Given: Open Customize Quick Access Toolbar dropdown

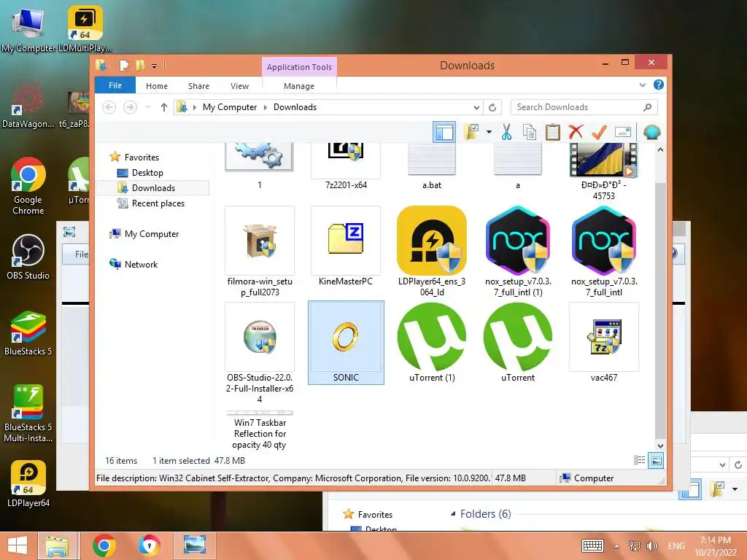Looking at the screenshot, I should click(155, 66).
